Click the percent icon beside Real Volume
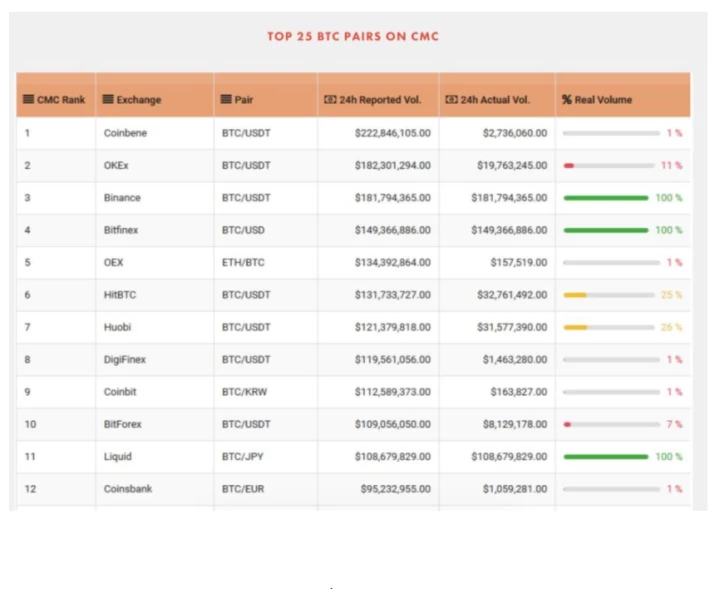The image size is (710, 589). pyautogui.click(x=567, y=100)
